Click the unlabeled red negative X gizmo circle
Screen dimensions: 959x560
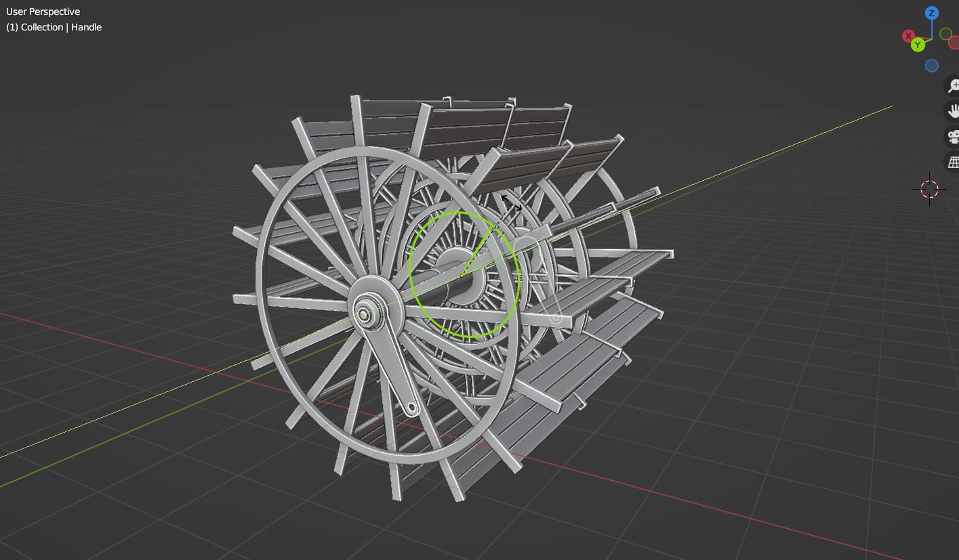pos(954,43)
